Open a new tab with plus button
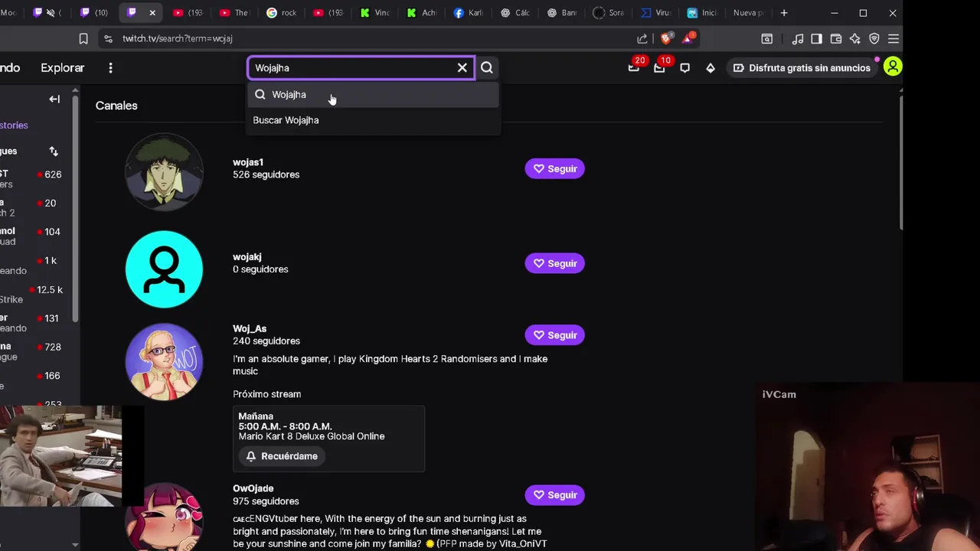 tap(784, 13)
